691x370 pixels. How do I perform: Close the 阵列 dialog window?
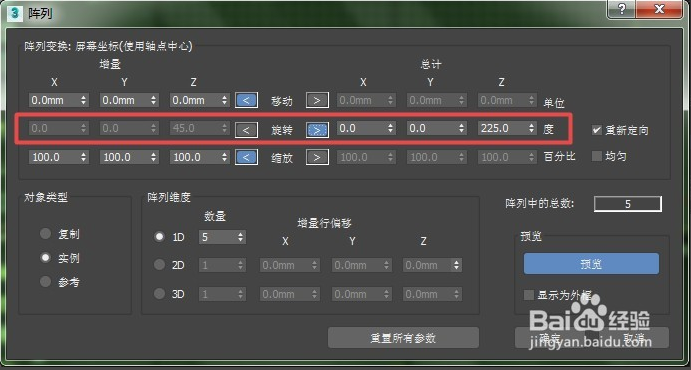click(x=660, y=9)
